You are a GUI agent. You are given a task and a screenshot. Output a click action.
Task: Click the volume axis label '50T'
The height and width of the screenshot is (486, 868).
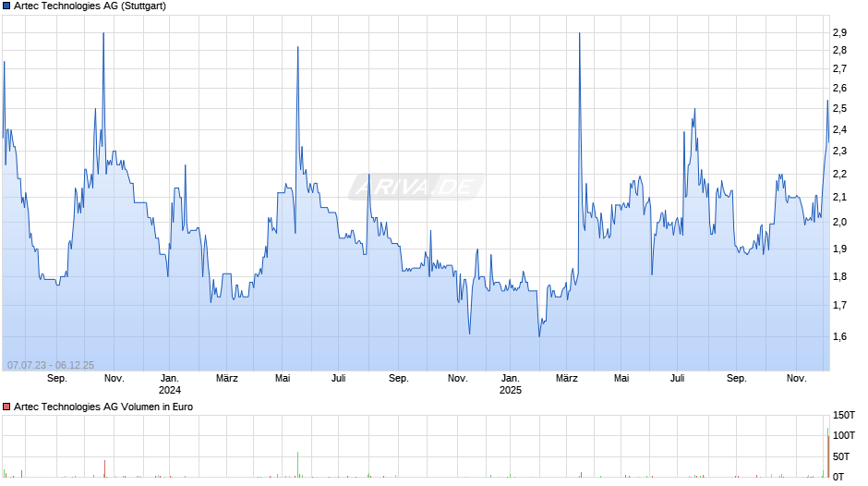point(841,456)
